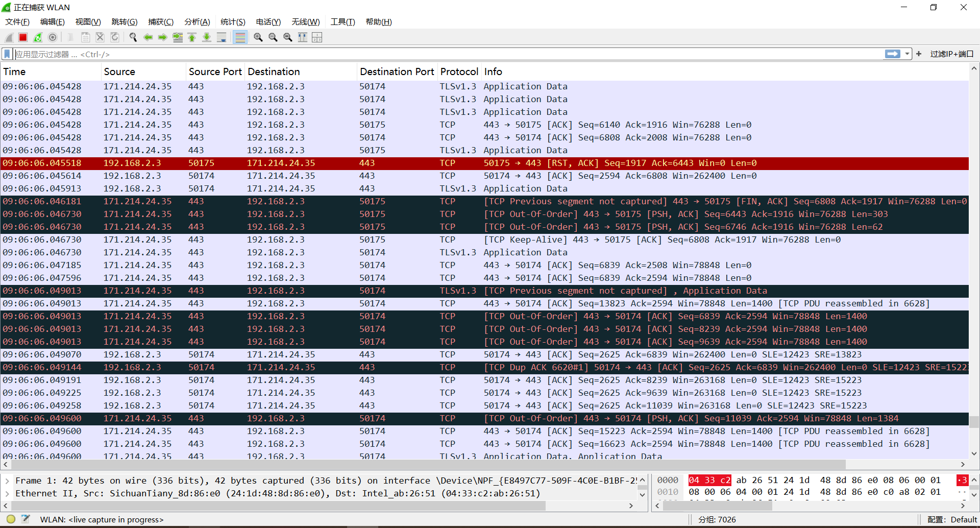980x528 pixels.
Task: Sort by the Source Port column header
Action: click(215, 71)
